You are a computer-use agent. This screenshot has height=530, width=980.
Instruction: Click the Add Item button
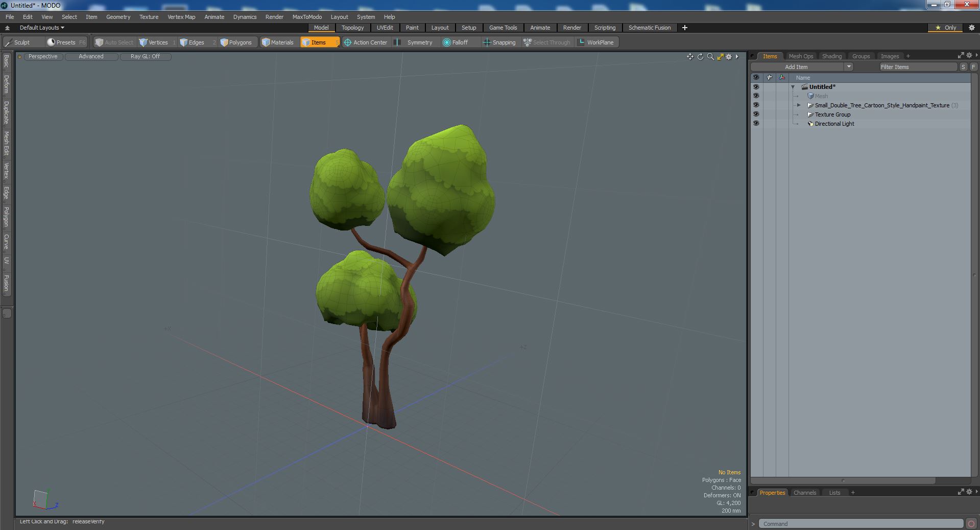(797, 67)
